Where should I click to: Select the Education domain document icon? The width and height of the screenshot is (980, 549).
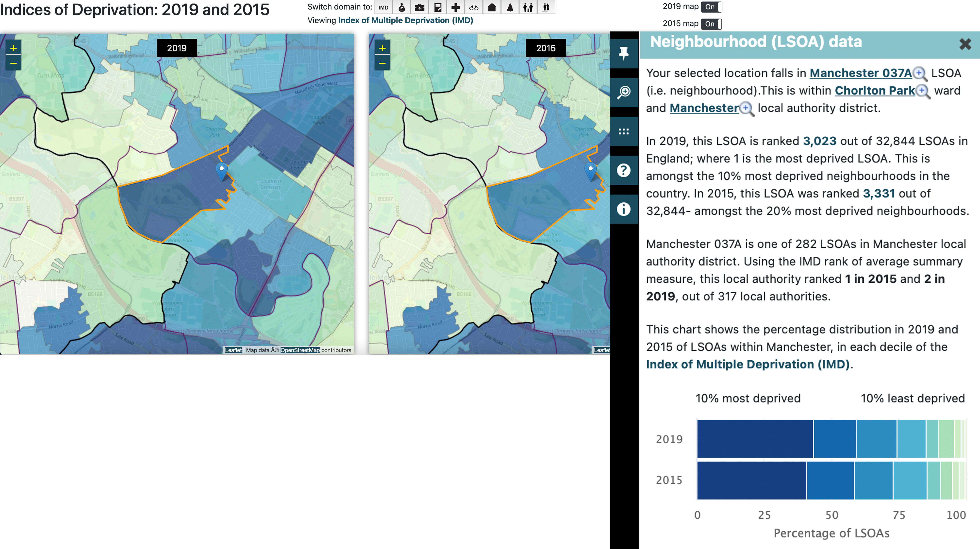pos(438,7)
